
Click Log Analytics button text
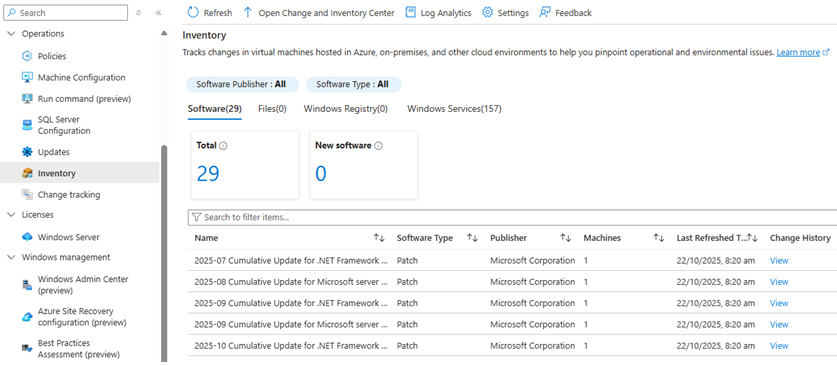coord(446,13)
